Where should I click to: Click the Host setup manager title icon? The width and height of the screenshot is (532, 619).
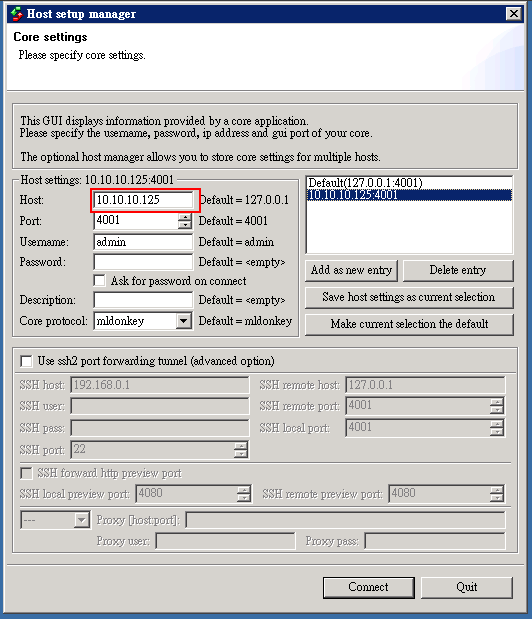pos(17,14)
